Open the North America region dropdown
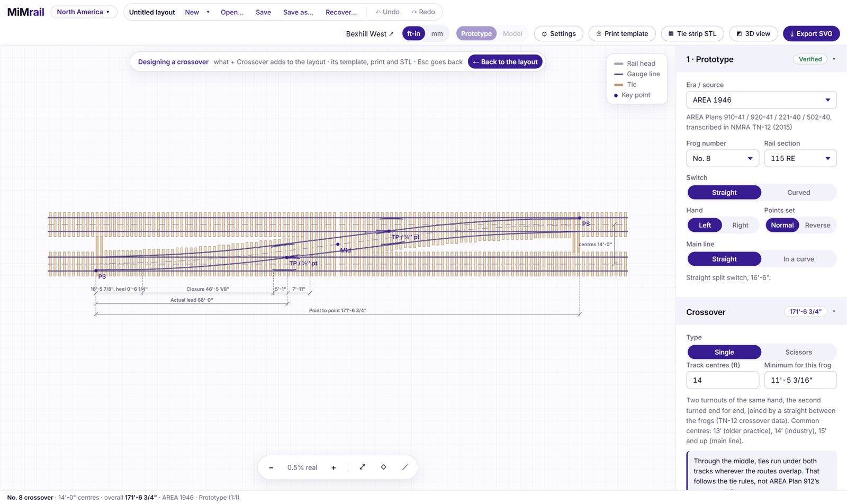 84,12
